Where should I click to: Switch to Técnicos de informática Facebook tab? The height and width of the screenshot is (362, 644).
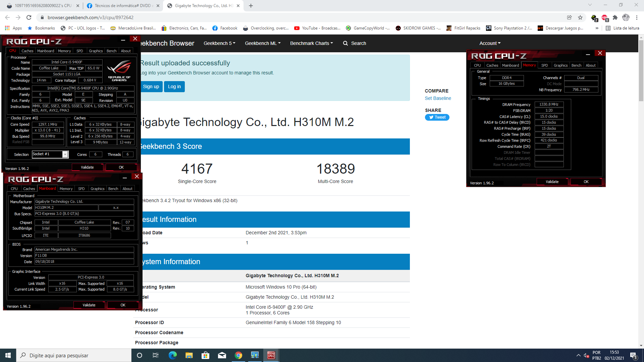[123, 6]
